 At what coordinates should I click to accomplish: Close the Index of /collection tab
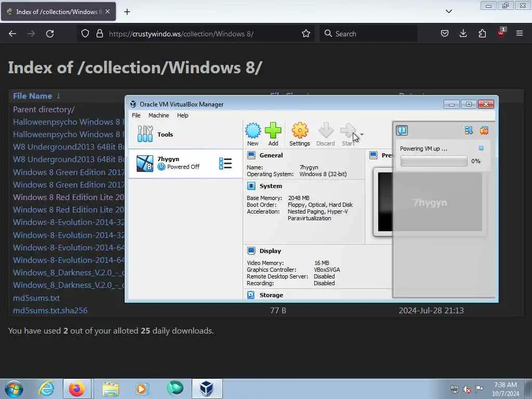pos(108,11)
